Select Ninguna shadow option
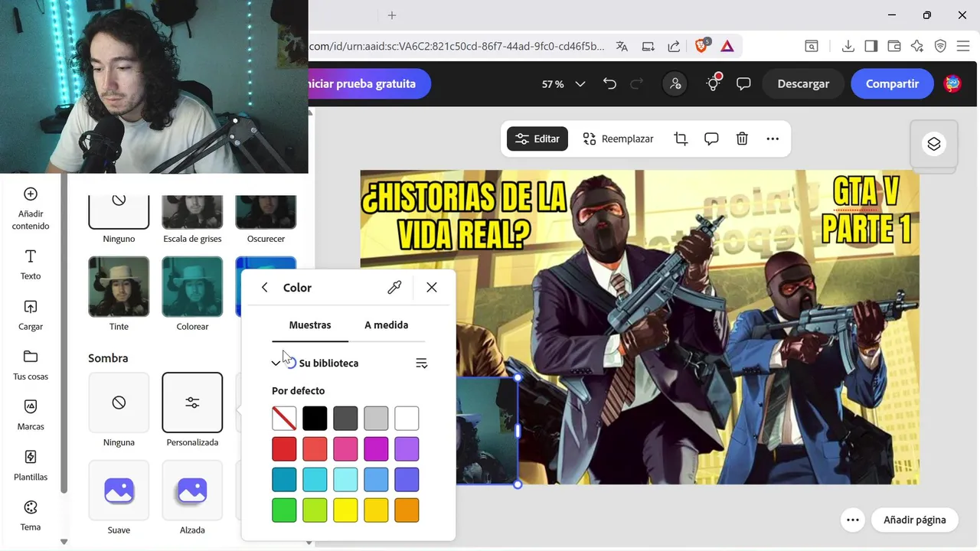Image resolution: width=980 pixels, height=551 pixels. (119, 403)
